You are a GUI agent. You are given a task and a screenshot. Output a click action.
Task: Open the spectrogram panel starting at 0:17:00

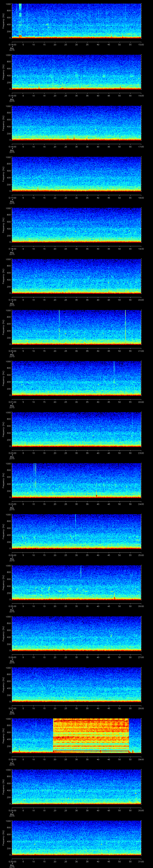(x=76, y=174)
